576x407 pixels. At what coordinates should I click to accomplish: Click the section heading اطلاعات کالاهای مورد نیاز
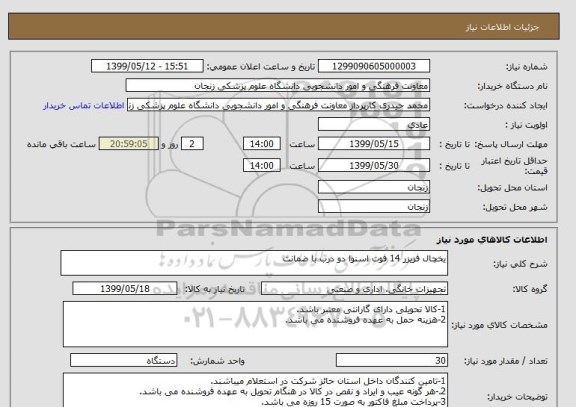pos(492,240)
